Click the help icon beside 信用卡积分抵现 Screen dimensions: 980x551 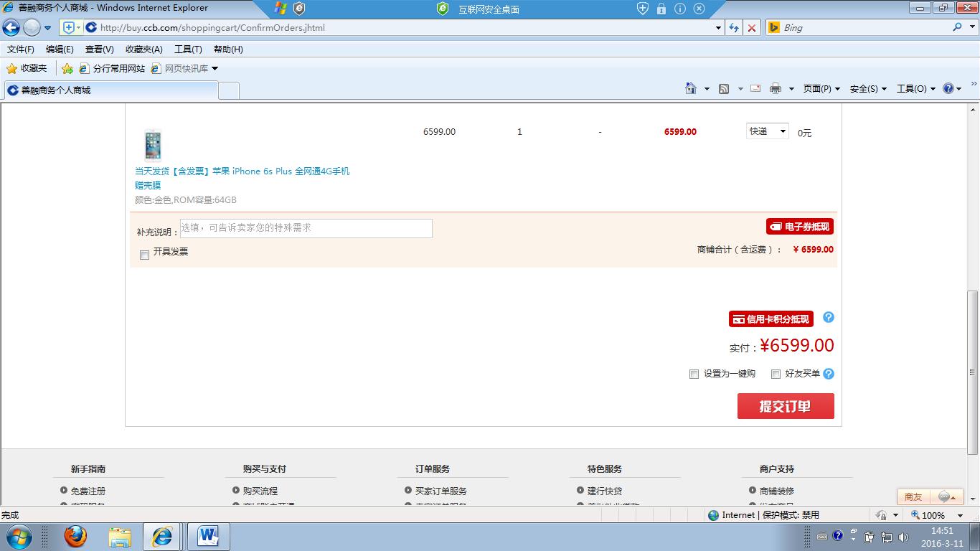829,317
